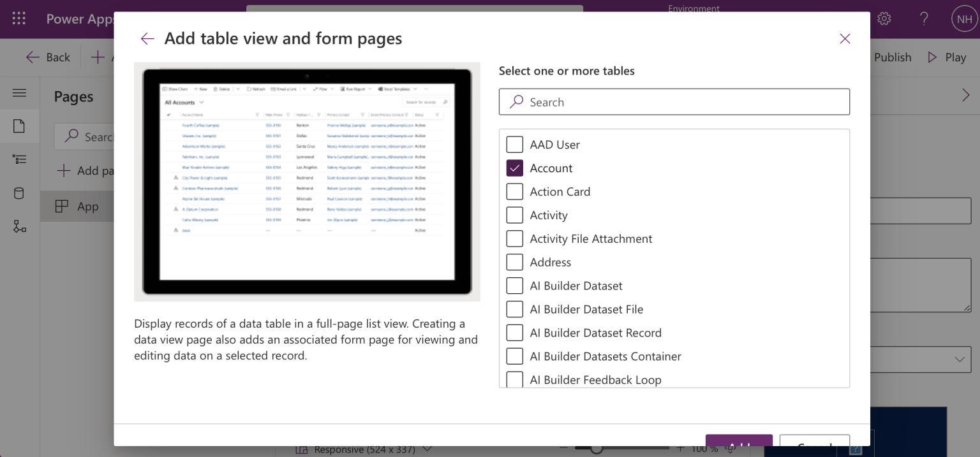Select the Activity File Attachment checkbox

pyautogui.click(x=514, y=239)
